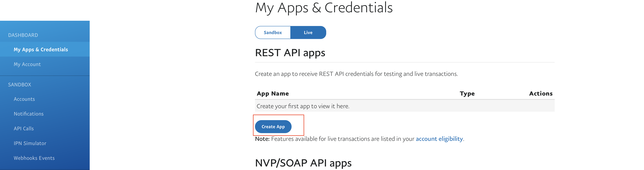This screenshot has width=644, height=170.
Task: Click the REST API apps heading
Action: [290, 53]
